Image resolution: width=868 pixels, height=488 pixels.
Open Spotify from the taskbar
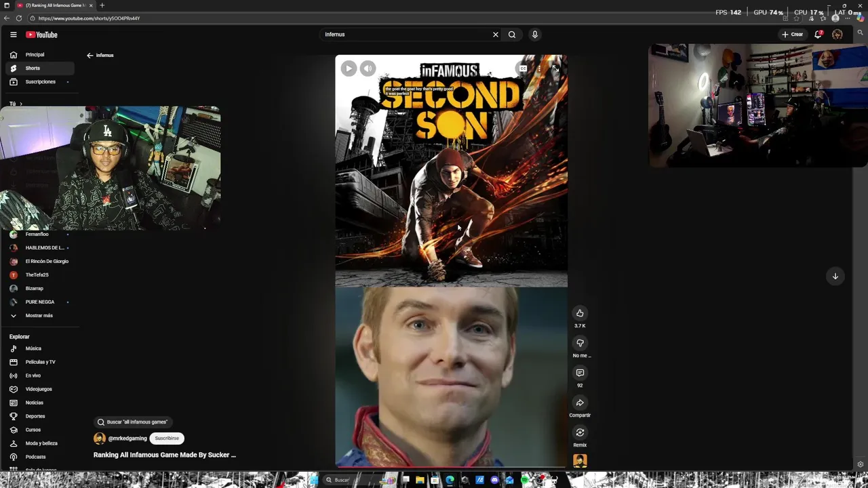[x=525, y=480]
